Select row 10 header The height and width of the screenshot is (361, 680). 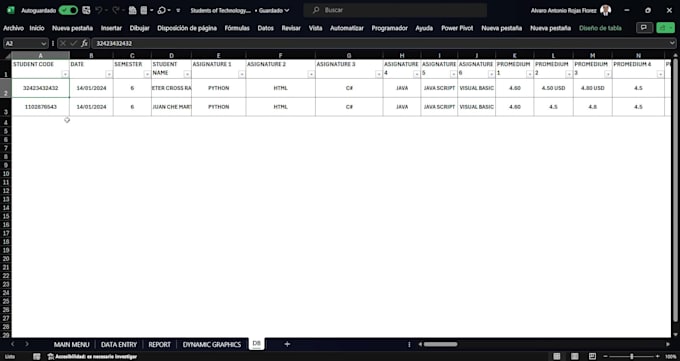pyautogui.click(x=6, y=174)
